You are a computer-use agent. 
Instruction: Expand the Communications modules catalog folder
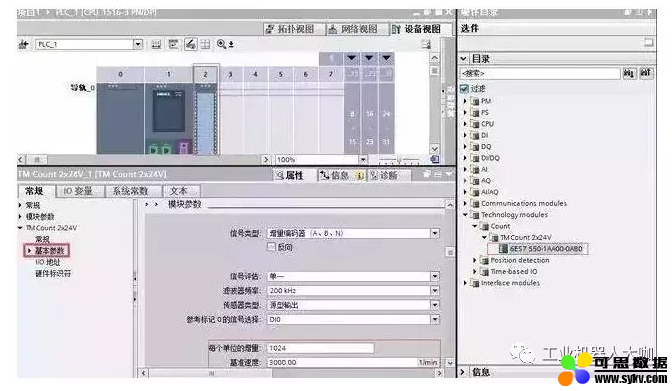(x=465, y=203)
